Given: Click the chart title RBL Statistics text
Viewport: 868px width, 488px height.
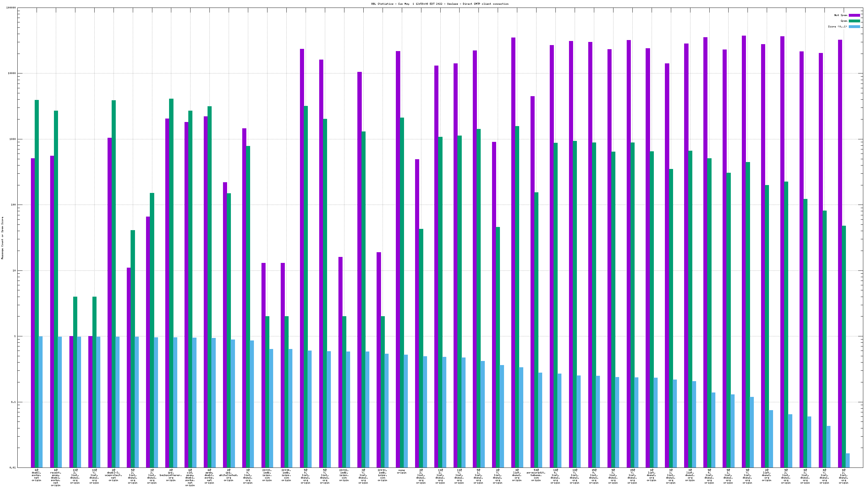Looking at the screenshot, I should pos(439,4).
